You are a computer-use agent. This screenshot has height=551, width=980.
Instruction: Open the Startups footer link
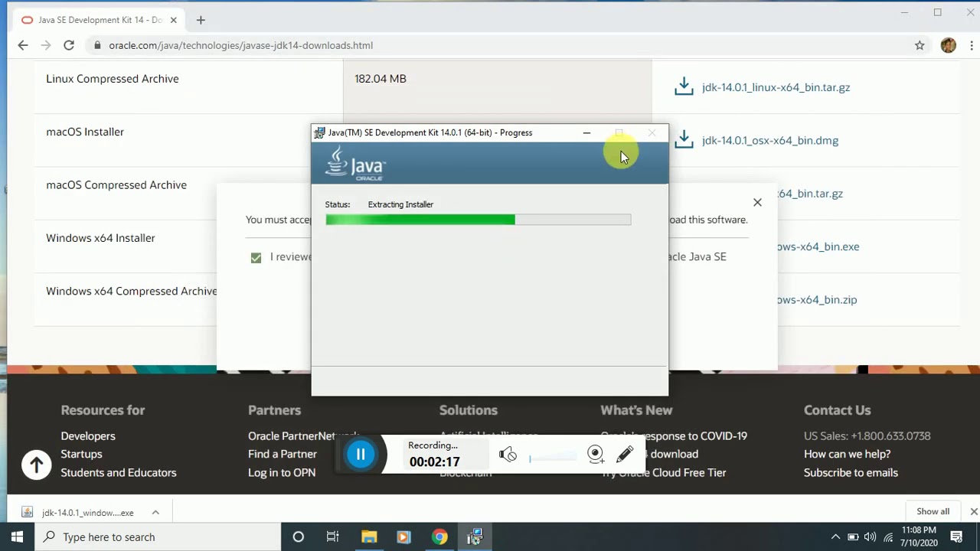pos(81,454)
